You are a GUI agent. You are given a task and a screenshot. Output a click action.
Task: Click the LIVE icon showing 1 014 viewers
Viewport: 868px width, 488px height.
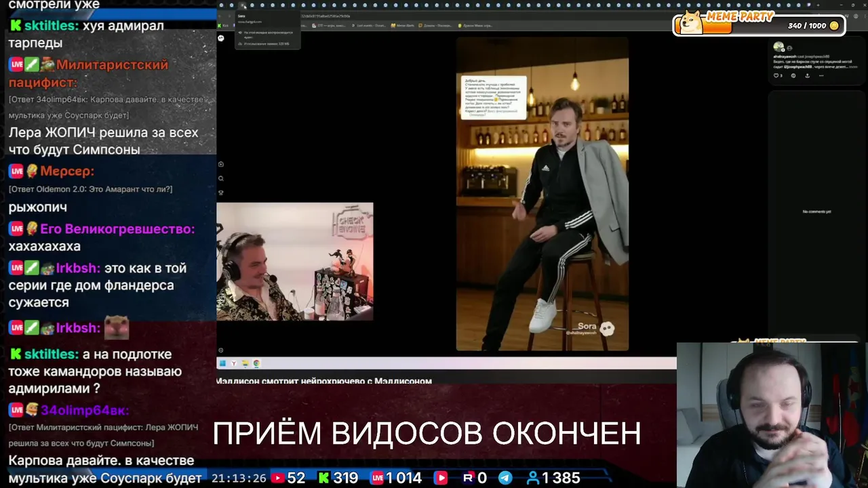point(377,478)
